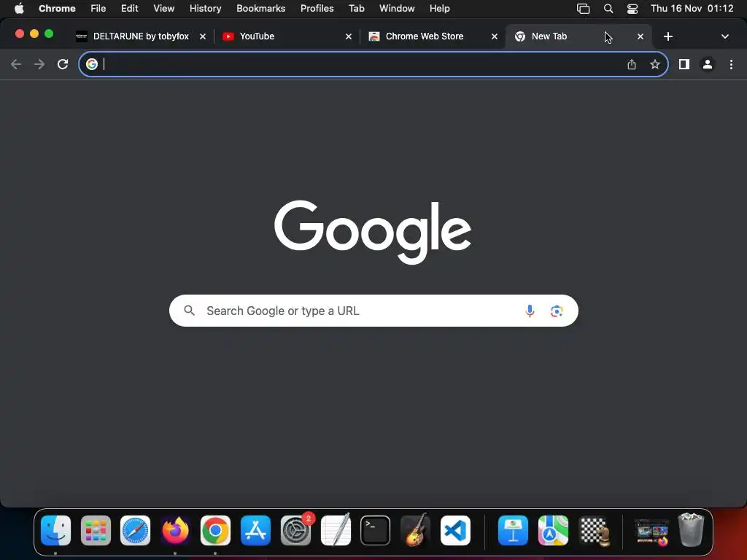Open Spotlight search in menu bar
The height and width of the screenshot is (560, 747).
pos(608,9)
